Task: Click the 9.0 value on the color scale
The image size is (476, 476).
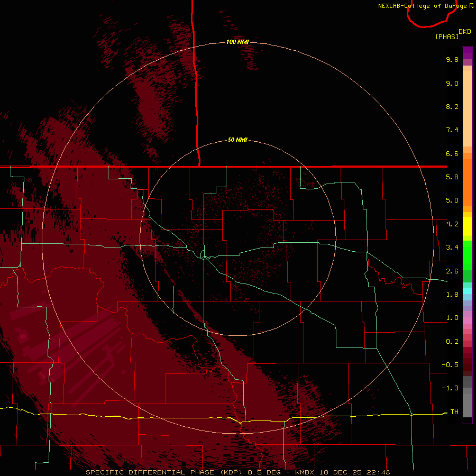Action: pyautogui.click(x=452, y=83)
